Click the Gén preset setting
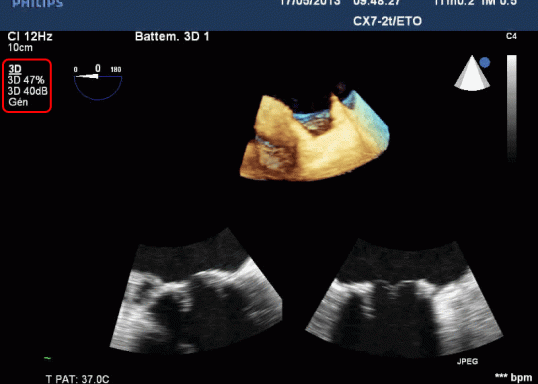This screenshot has width=538, height=384. click(18, 102)
